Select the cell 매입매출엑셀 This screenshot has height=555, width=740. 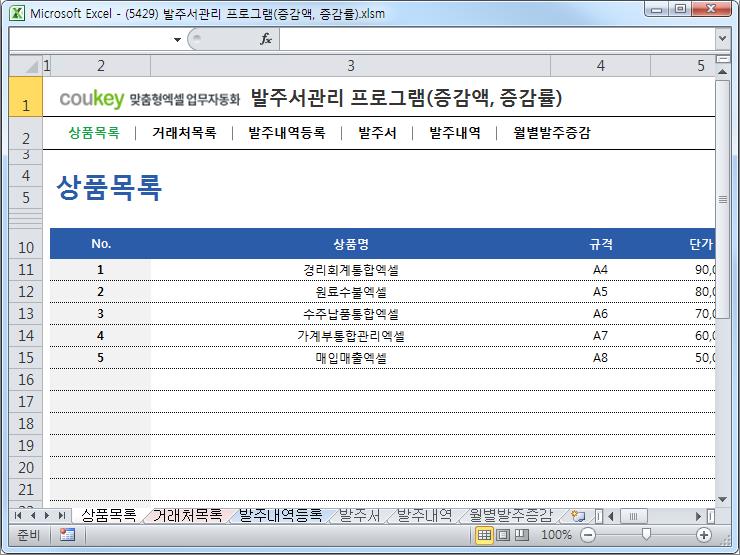[x=351, y=358]
